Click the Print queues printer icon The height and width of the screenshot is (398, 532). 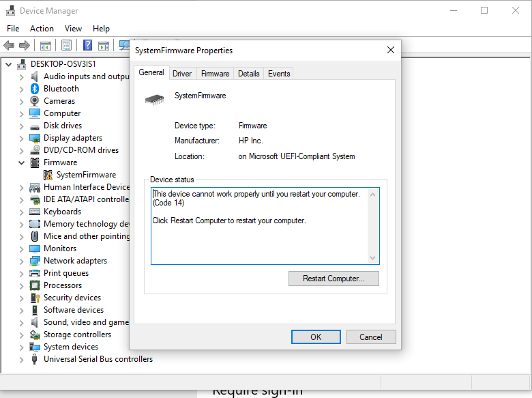coord(35,273)
